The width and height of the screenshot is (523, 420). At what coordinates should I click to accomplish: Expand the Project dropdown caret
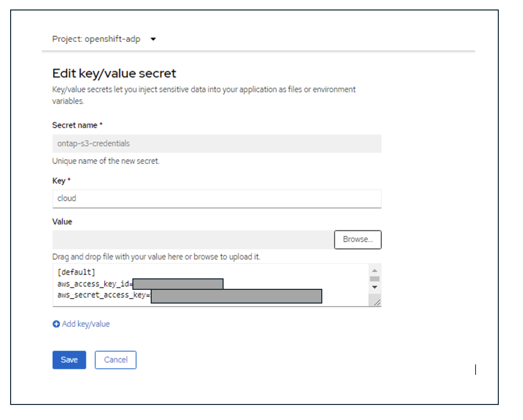[153, 39]
